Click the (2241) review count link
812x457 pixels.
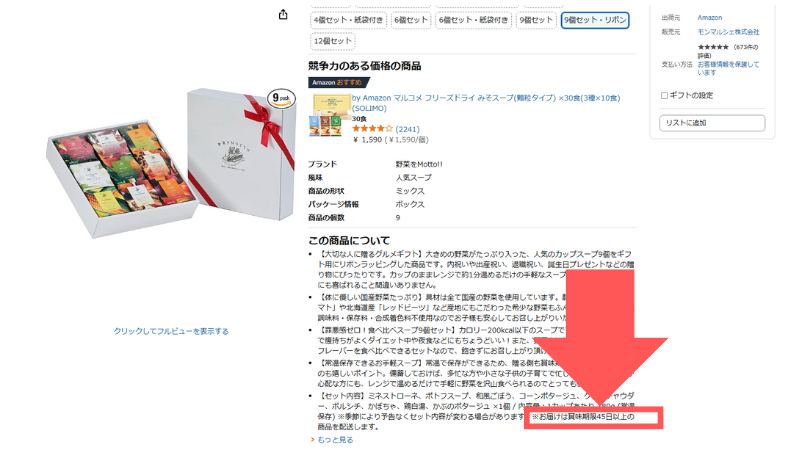click(408, 129)
